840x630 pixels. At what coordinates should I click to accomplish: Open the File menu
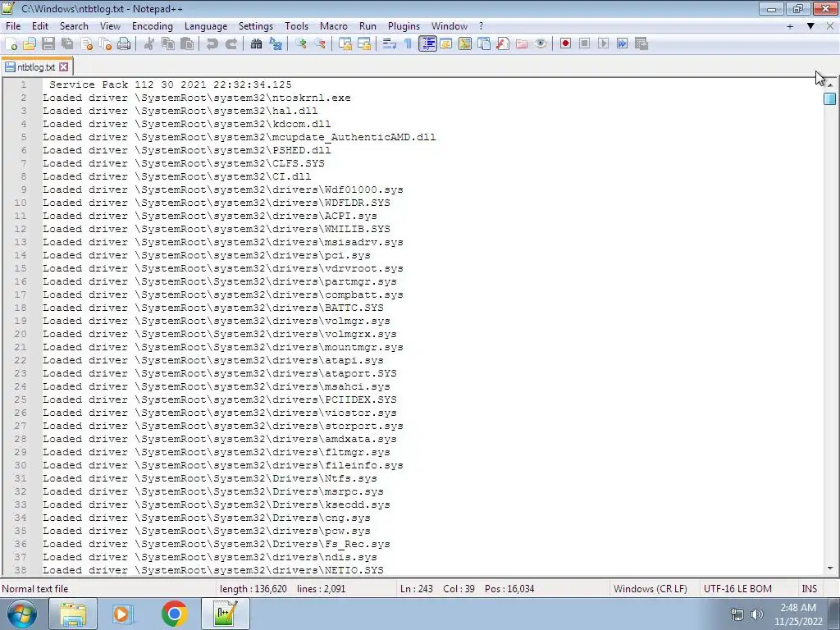13,26
